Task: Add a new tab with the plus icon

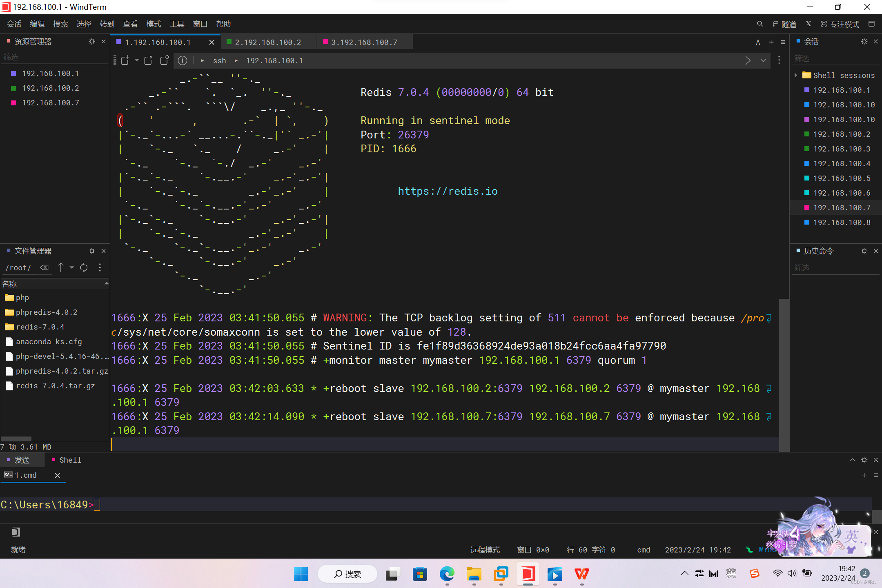Action: point(771,42)
